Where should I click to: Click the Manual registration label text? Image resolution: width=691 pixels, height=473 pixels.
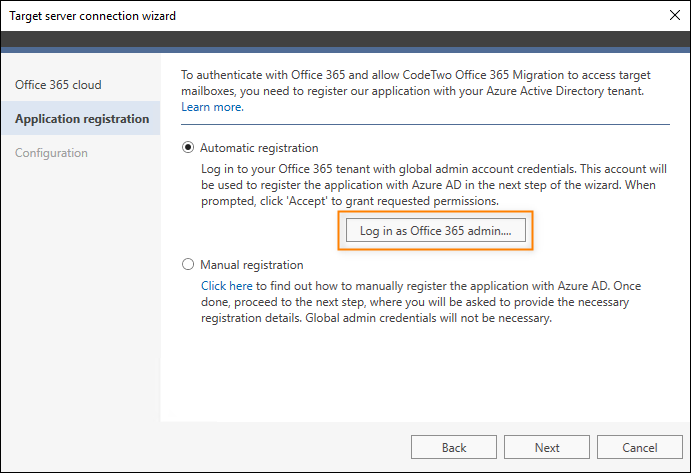coord(252,264)
